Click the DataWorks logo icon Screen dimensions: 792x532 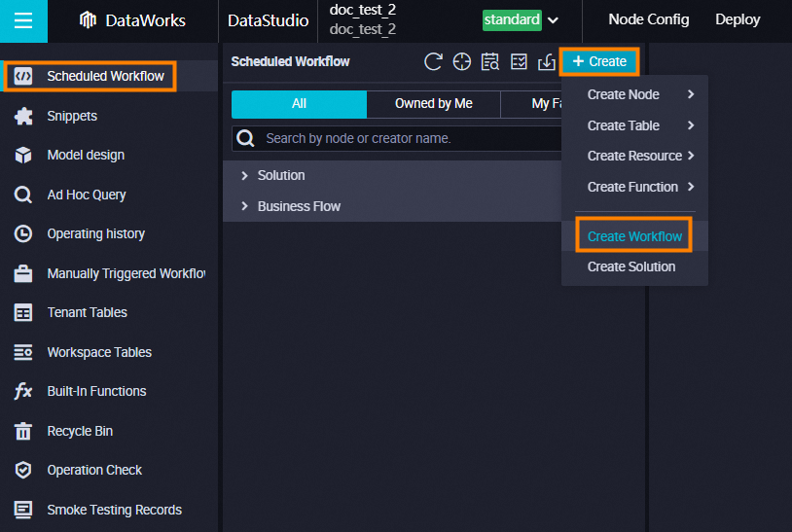pos(88,20)
